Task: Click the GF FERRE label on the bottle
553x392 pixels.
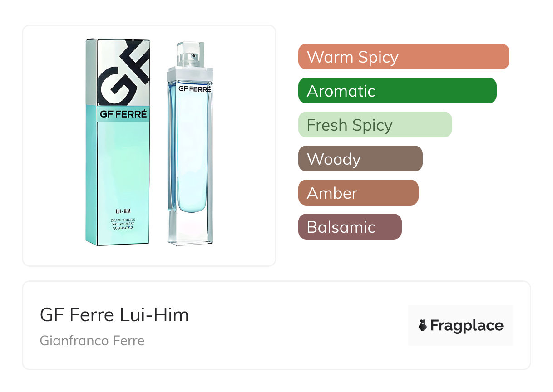Action: (195, 89)
